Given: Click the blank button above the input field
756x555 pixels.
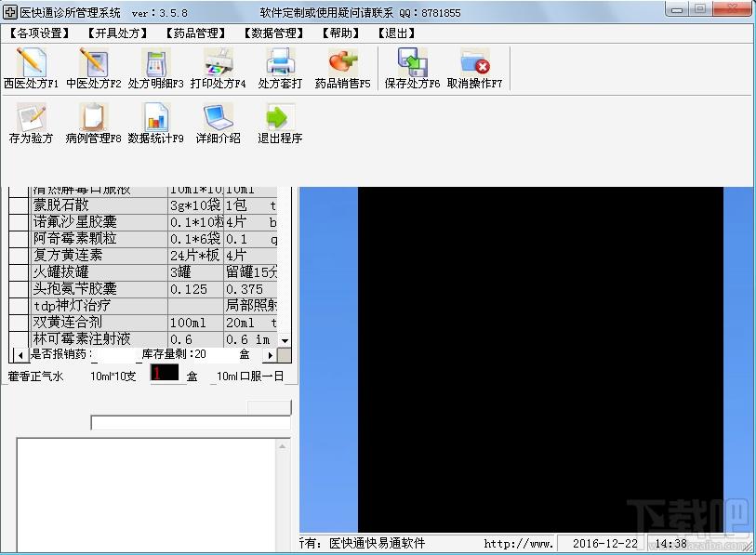Looking at the screenshot, I should pos(270,407).
